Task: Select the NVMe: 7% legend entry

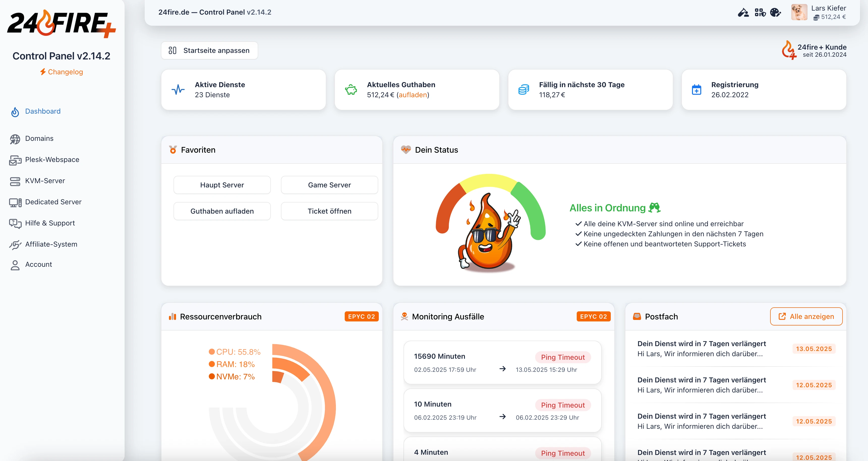Action: [232, 377]
